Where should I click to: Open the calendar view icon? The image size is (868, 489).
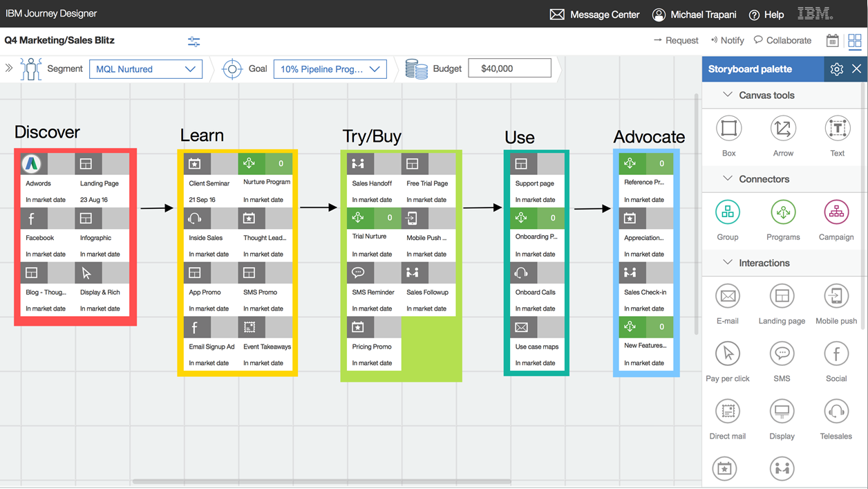point(832,40)
